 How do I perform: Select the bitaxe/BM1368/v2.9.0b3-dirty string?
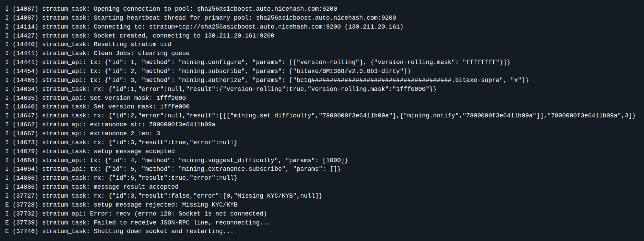click(349, 71)
